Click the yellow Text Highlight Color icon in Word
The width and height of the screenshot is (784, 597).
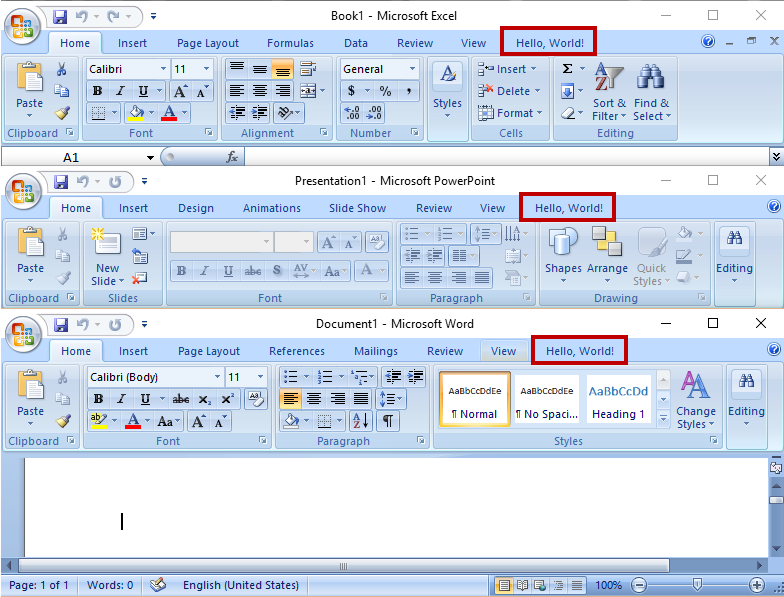tap(98, 421)
